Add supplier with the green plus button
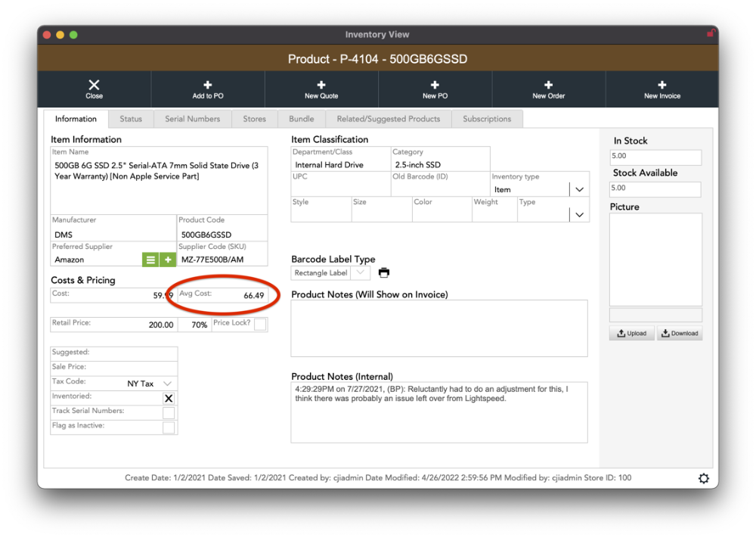The height and width of the screenshot is (538, 756). [167, 260]
